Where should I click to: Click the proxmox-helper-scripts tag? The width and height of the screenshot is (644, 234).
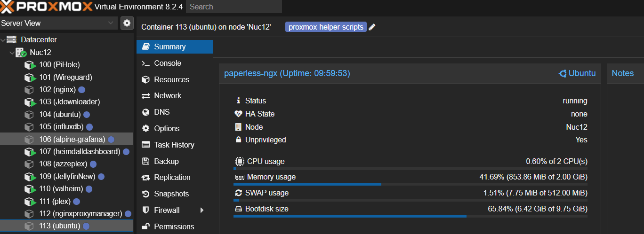coord(326,27)
